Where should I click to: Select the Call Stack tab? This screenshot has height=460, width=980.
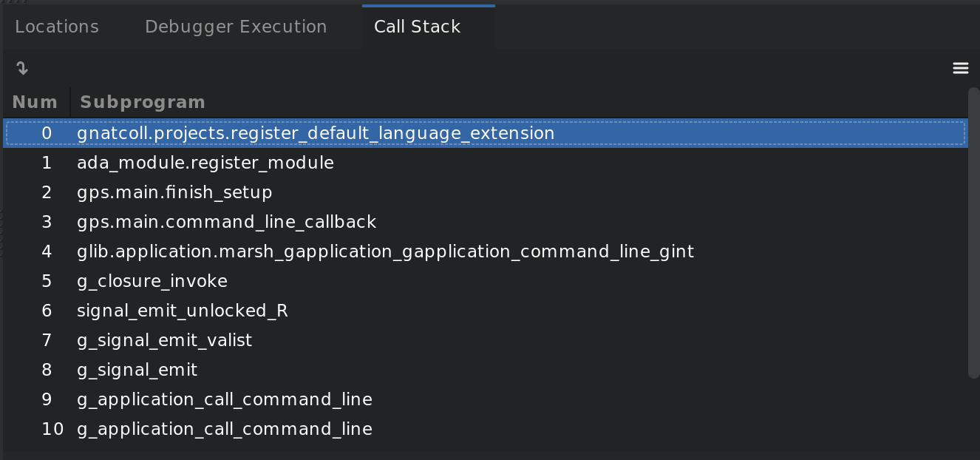pos(417,27)
